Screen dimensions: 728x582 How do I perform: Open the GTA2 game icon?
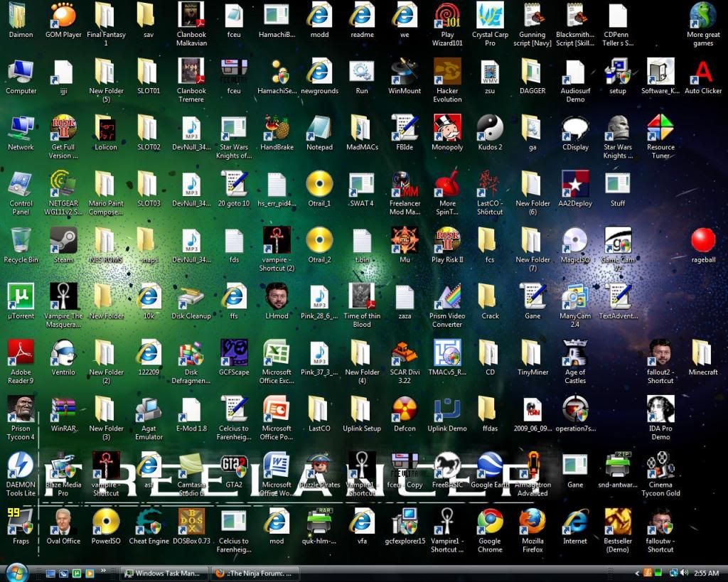(x=234, y=465)
